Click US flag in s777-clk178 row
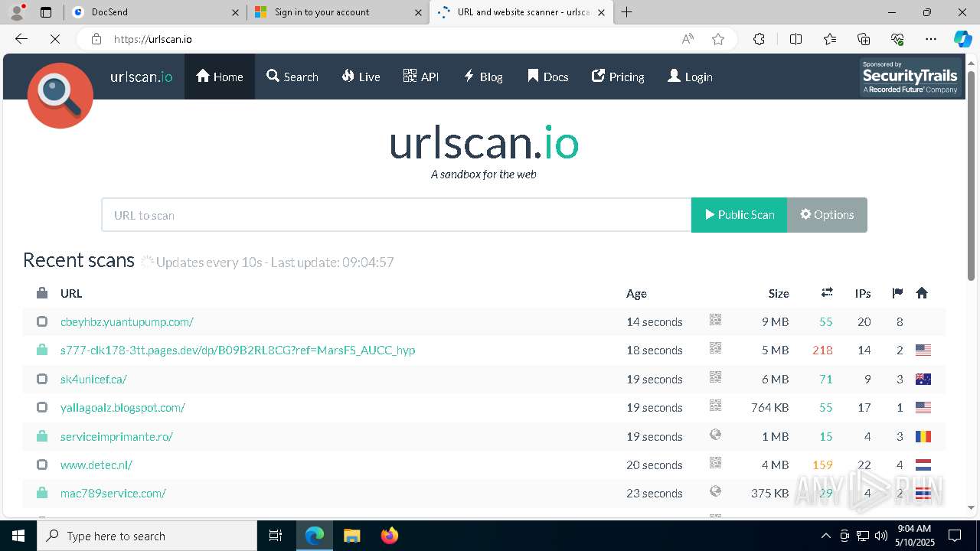The image size is (980, 551). coord(923,350)
